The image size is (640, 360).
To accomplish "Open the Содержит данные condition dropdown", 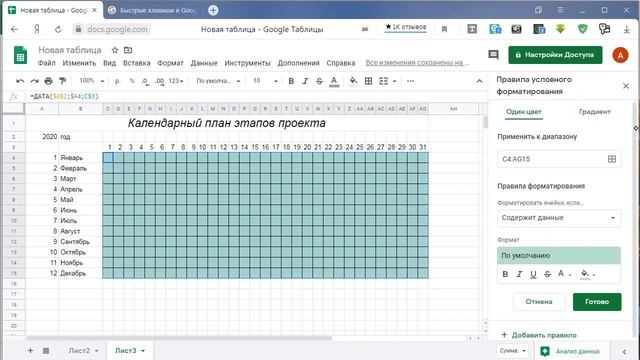I will tap(559, 218).
